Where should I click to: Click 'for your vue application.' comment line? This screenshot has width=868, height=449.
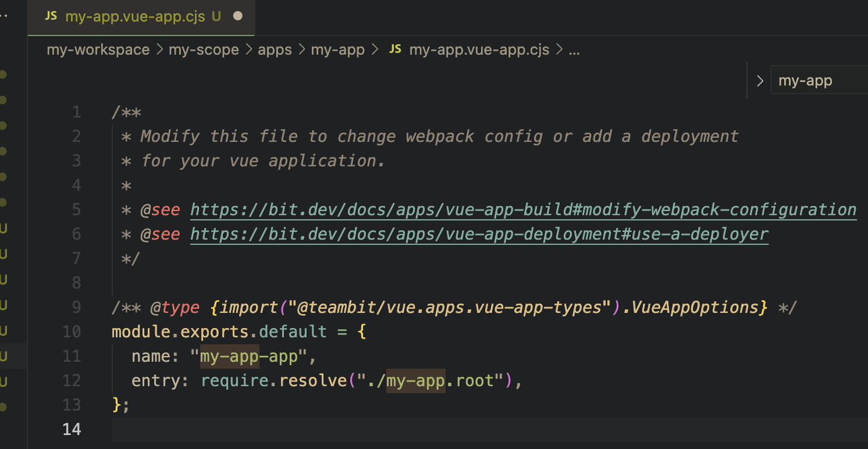[x=263, y=161]
